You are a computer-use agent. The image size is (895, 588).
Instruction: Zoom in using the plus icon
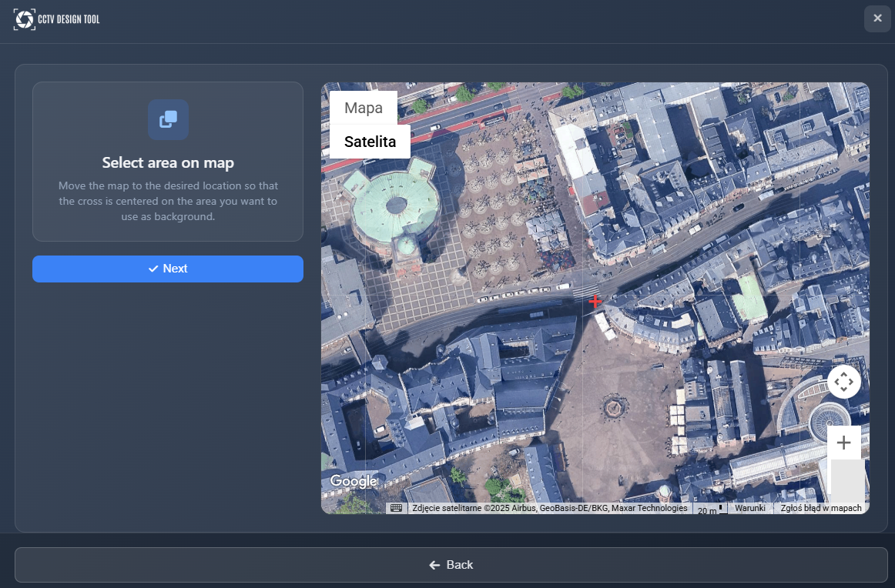point(844,442)
